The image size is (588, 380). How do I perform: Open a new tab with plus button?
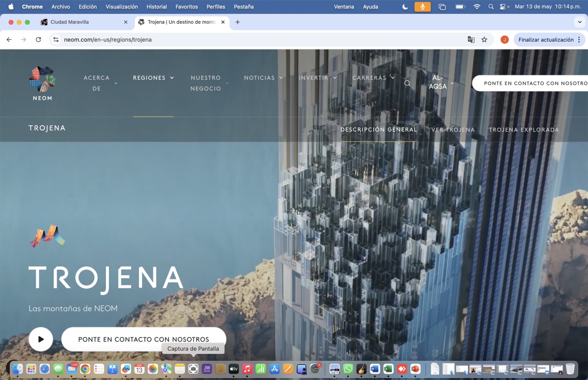(237, 22)
